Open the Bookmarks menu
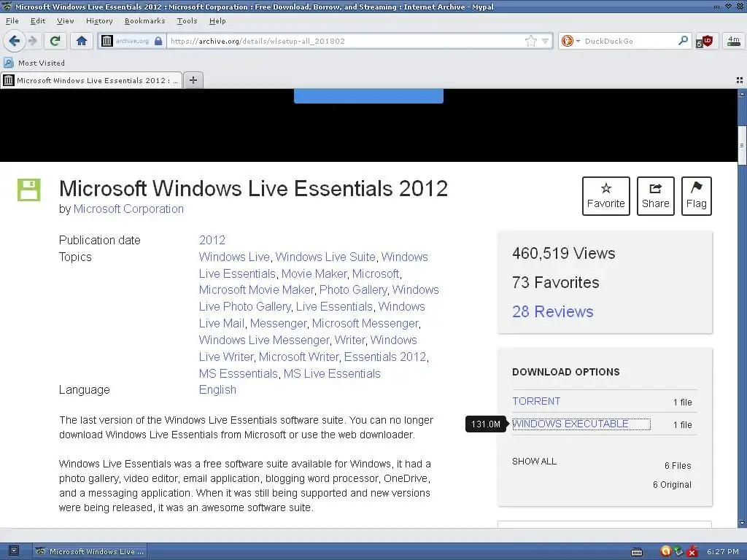747x560 pixels. pos(145,21)
